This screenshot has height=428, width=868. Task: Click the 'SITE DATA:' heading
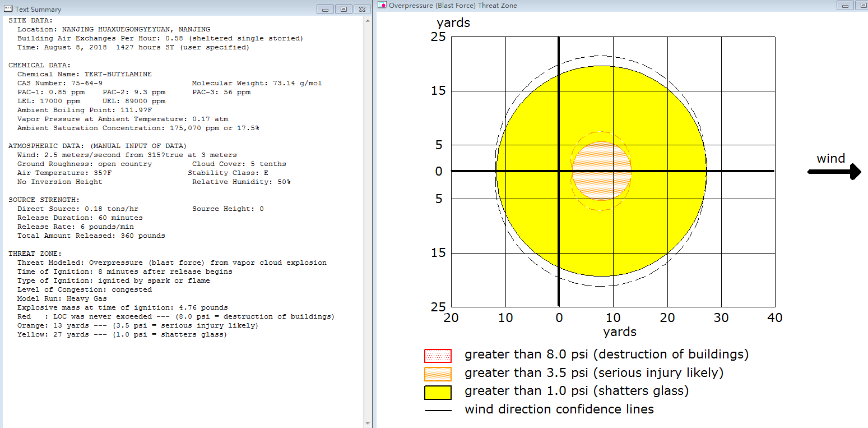(30, 20)
